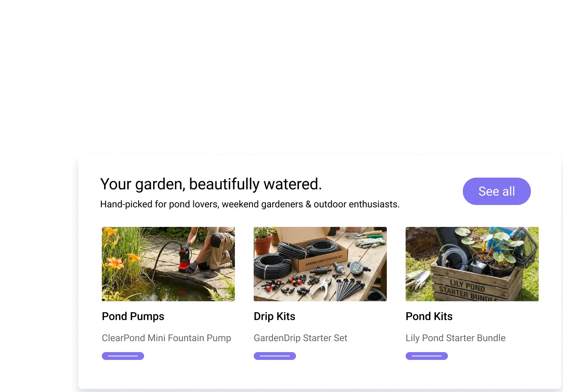563x392 pixels.
Task: Open ClearPond Mini Fountain Pump link
Action: pyautogui.click(x=166, y=338)
